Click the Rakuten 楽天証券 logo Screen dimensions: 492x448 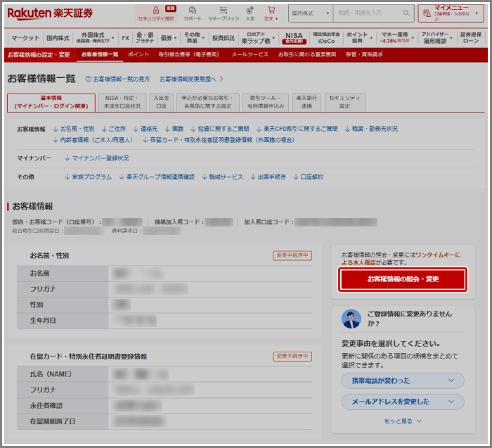[50, 13]
